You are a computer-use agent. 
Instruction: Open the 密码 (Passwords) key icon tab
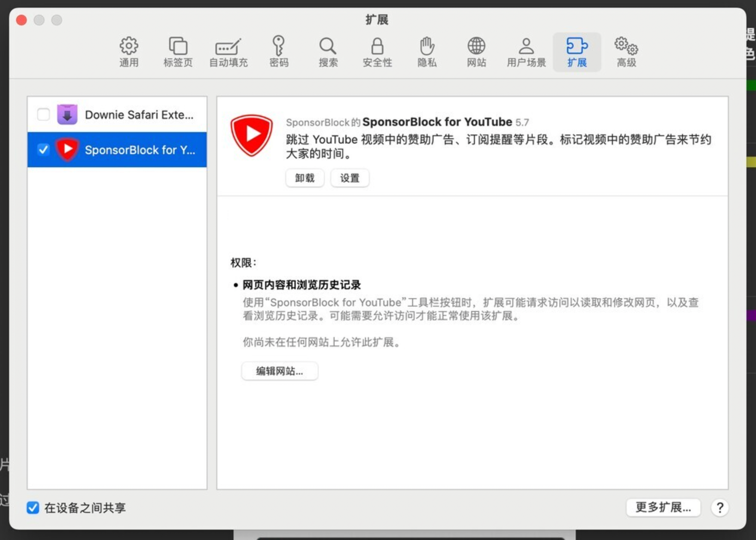point(279,52)
